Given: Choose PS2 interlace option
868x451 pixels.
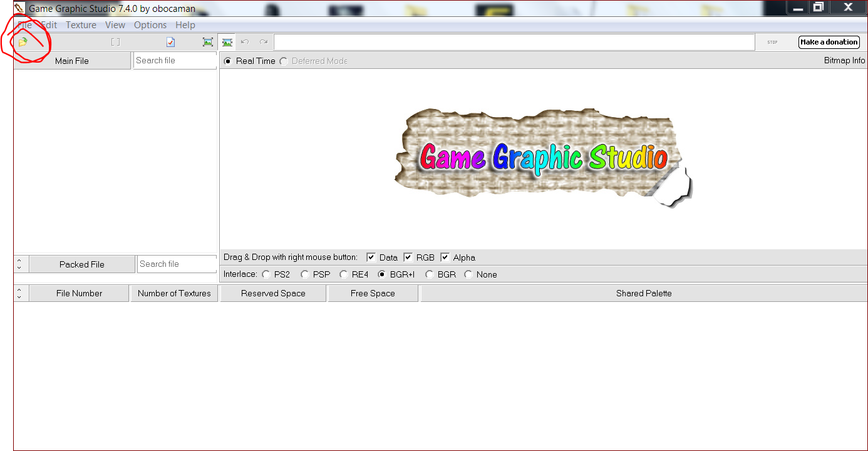Looking at the screenshot, I should coord(266,274).
